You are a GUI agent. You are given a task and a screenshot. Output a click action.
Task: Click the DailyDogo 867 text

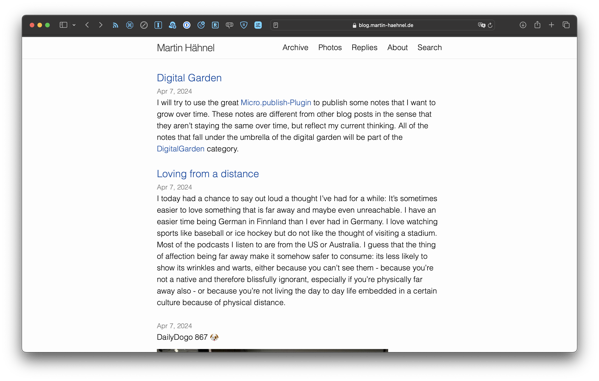pos(182,337)
